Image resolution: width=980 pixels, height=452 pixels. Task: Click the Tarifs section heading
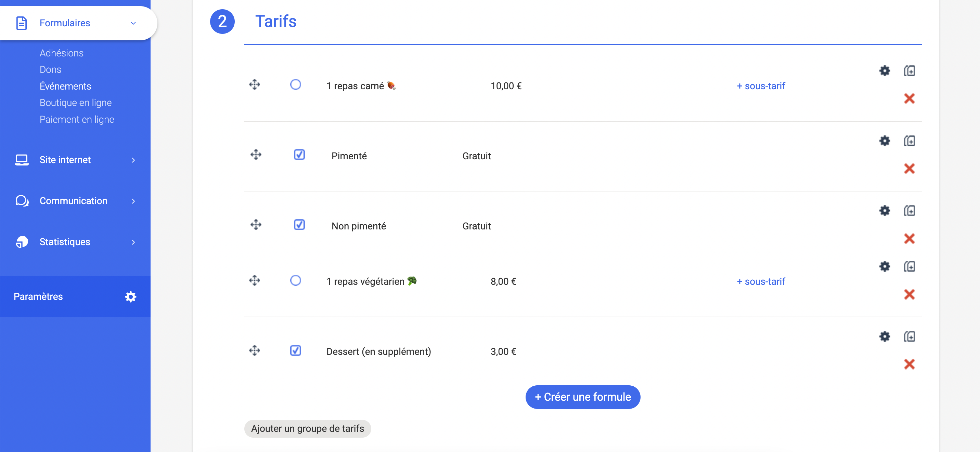click(x=275, y=21)
